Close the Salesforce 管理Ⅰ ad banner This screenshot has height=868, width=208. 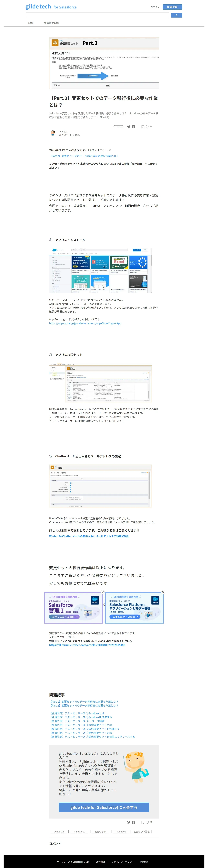[103, 592]
